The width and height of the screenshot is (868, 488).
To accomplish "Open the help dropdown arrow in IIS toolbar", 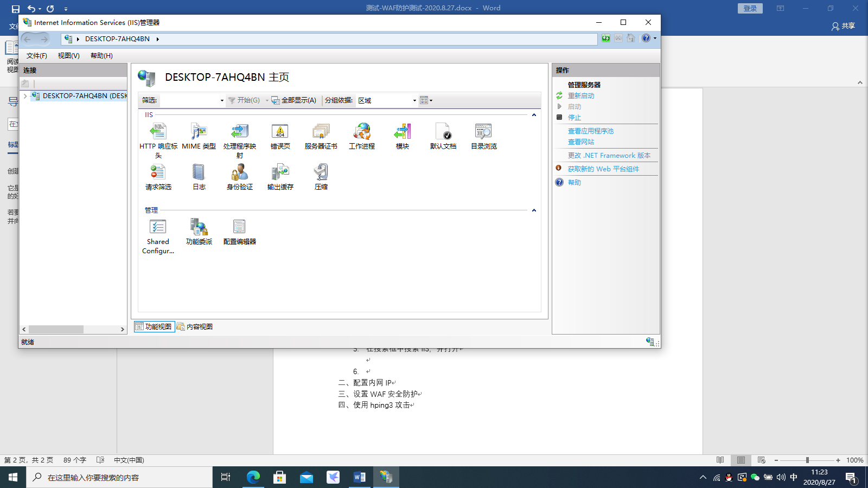I will 655,38.
